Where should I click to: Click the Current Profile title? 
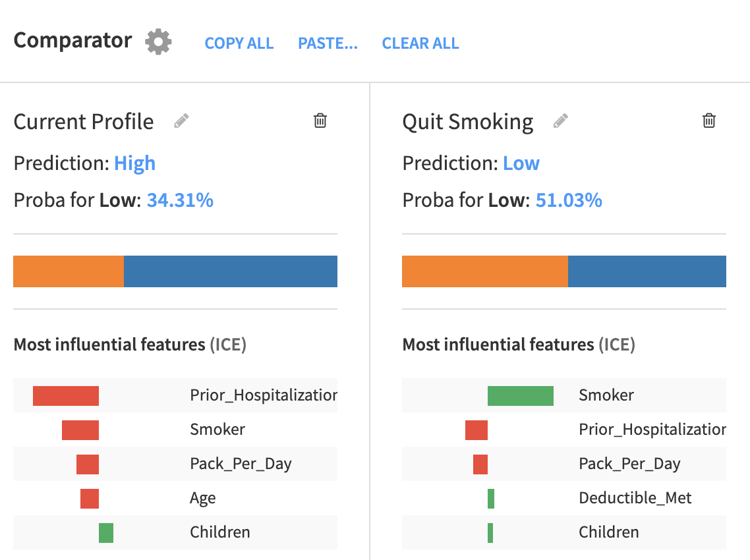click(x=84, y=122)
